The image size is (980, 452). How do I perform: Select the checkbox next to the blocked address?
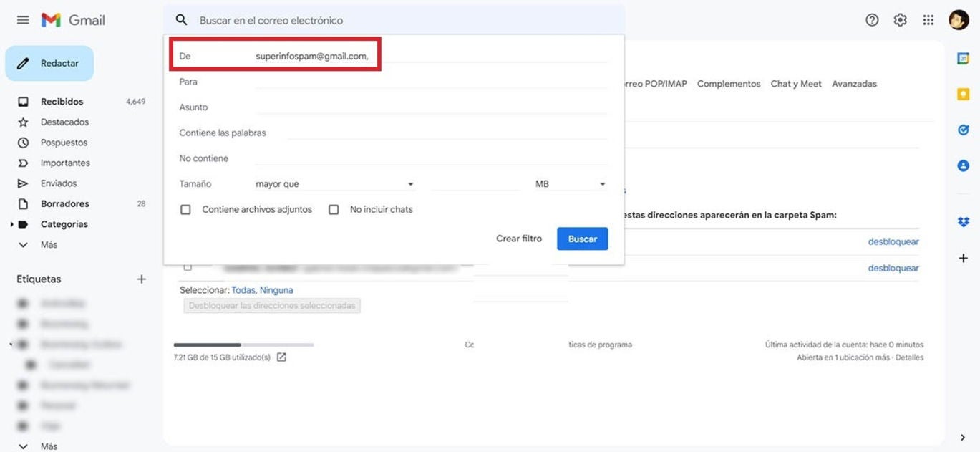click(188, 266)
